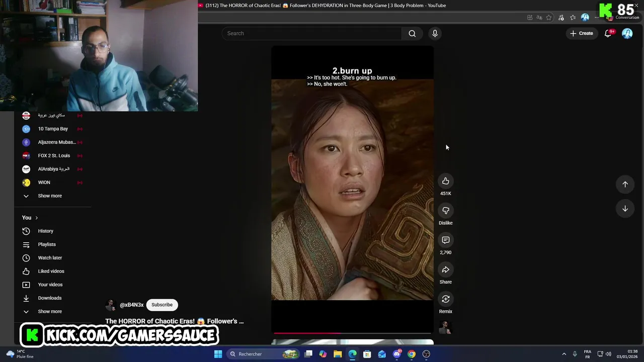Open browser settings three-dot menu

(x=597, y=18)
